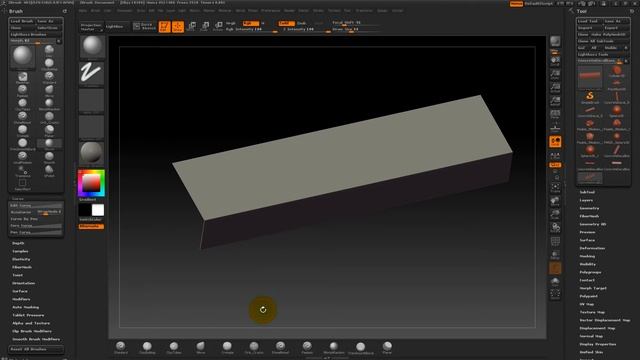Select SelectRect brush in Brush palette
This screenshot has height=360, width=640.
coord(22,184)
